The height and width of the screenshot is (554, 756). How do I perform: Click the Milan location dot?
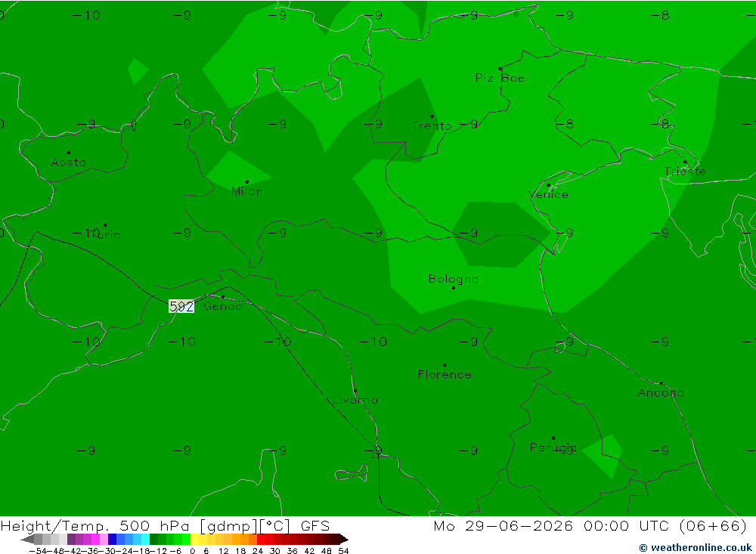pyautogui.click(x=247, y=182)
